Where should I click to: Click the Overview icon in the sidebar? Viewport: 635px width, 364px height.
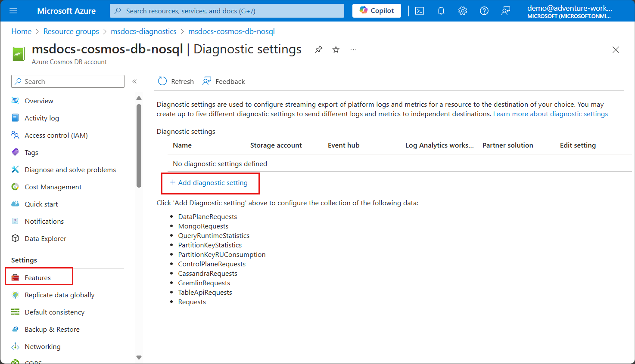[16, 101]
